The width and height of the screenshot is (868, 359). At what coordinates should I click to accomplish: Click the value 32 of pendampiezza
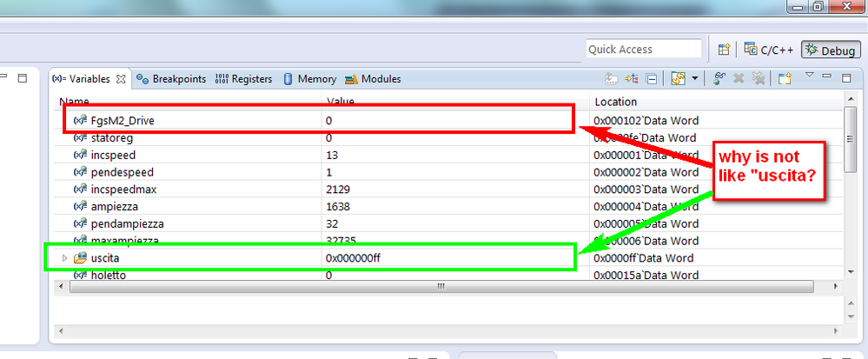point(332,223)
